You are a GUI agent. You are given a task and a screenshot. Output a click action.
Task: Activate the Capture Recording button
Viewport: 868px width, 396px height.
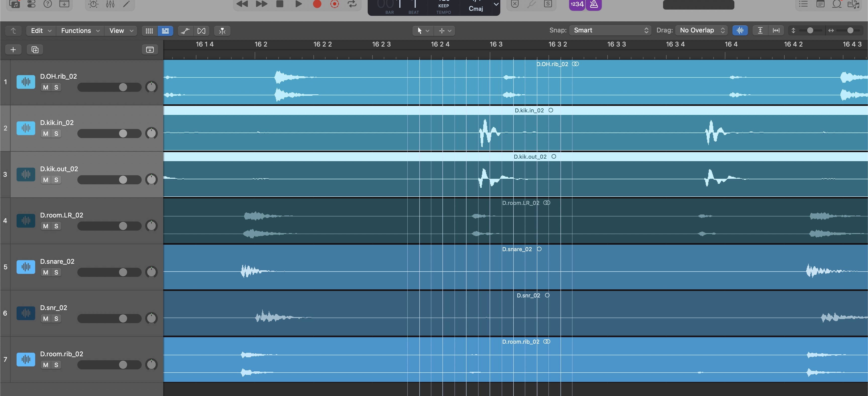(335, 4)
